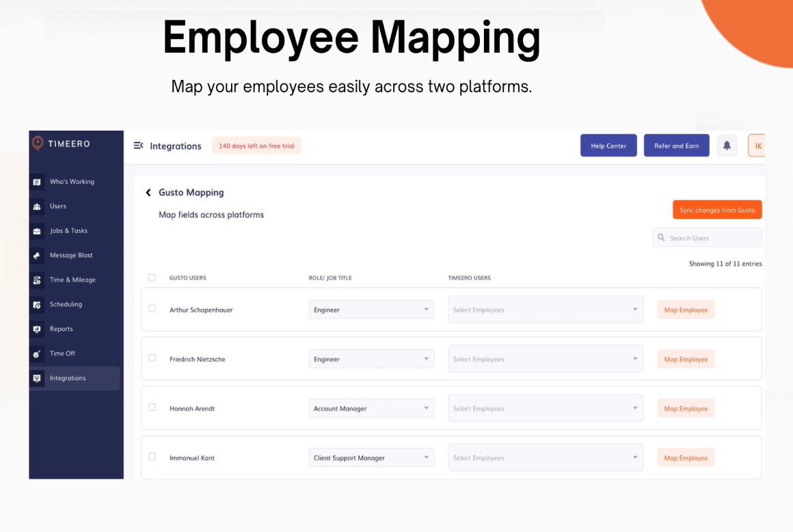
Task: Collapse sidebar with hamburger menu icon
Action: pyautogui.click(x=138, y=146)
